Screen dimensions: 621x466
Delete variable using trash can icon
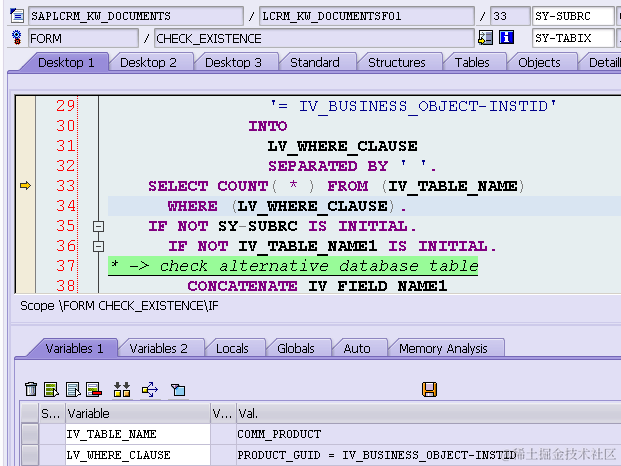[30, 389]
